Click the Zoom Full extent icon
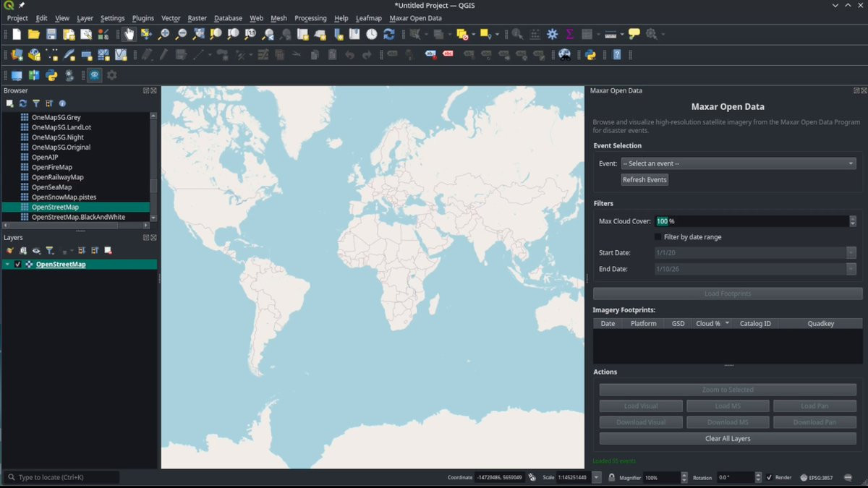The width and height of the screenshot is (868, 488). click(x=199, y=34)
